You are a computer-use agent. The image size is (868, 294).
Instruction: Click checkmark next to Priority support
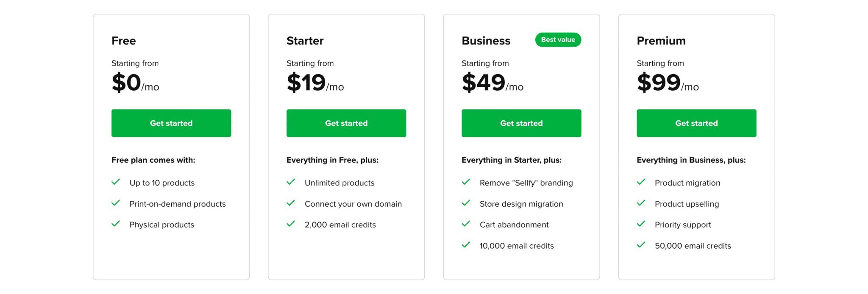[641, 224]
